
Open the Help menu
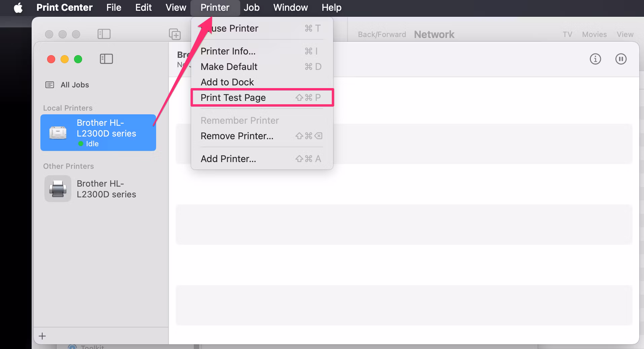point(331,7)
